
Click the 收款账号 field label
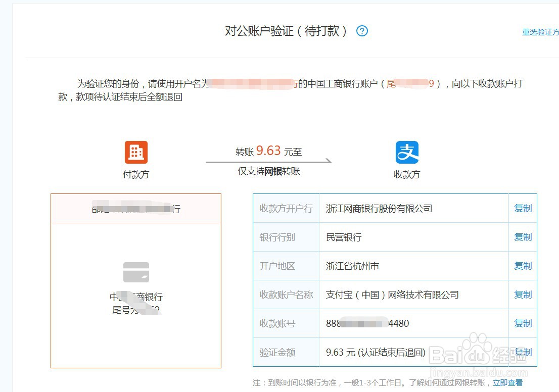coord(277,323)
